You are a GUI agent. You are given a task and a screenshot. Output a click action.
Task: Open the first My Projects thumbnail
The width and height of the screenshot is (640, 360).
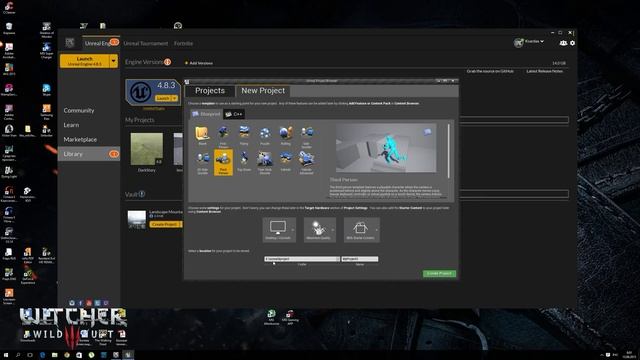(147, 149)
